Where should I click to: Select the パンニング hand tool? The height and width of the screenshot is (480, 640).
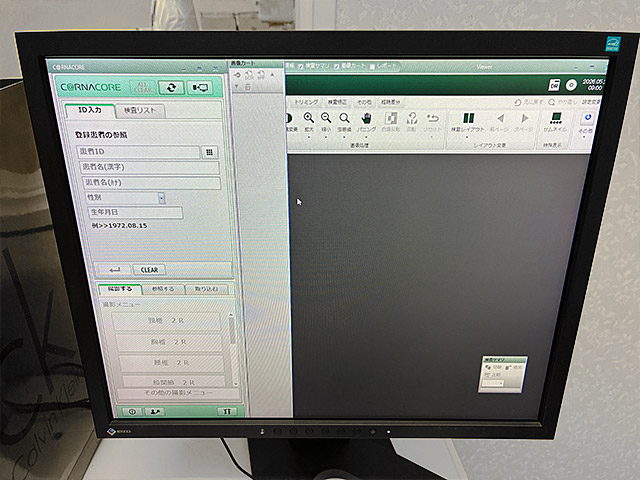click(x=367, y=118)
